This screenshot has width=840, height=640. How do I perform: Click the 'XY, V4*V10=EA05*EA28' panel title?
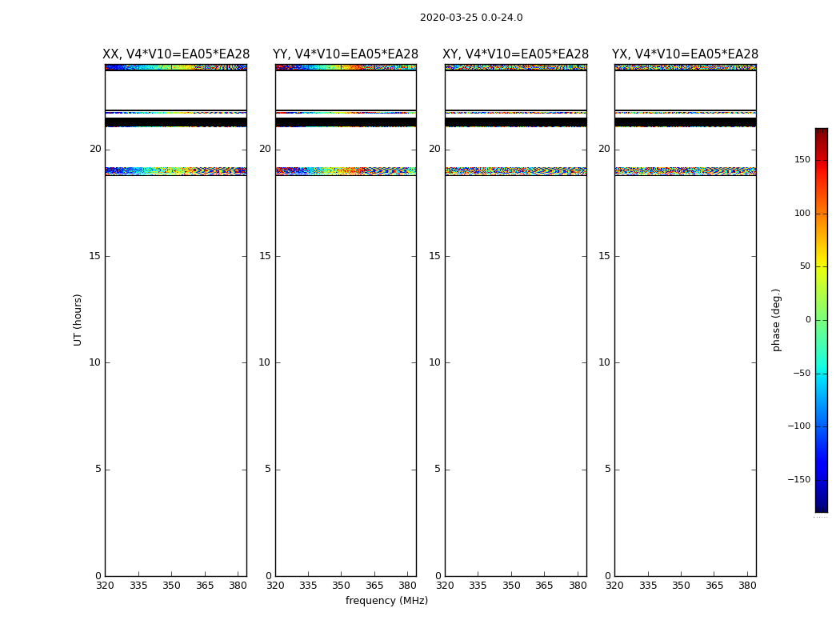[515, 54]
